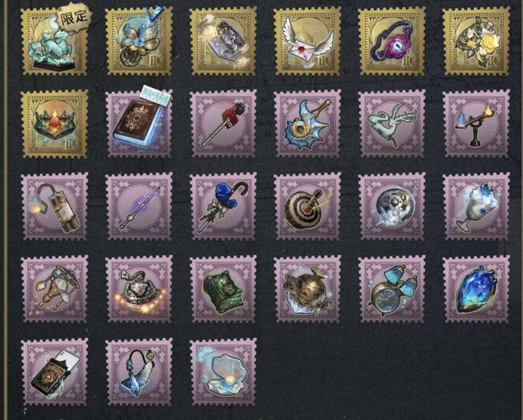This screenshot has width=523, height=420.
Task: Open the red spellbook stamp
Action: (139, 124)
